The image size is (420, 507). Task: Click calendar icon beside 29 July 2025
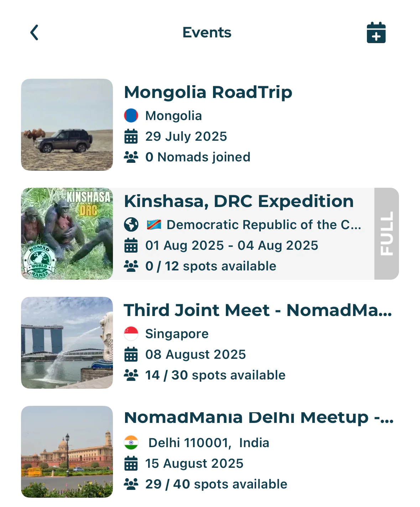(131, 136)
